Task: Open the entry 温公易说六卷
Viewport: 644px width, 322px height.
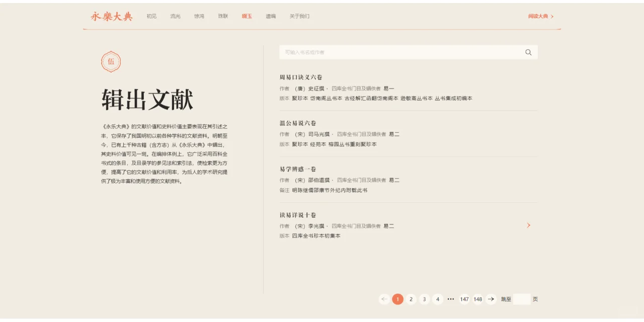Action: point(298,123)
